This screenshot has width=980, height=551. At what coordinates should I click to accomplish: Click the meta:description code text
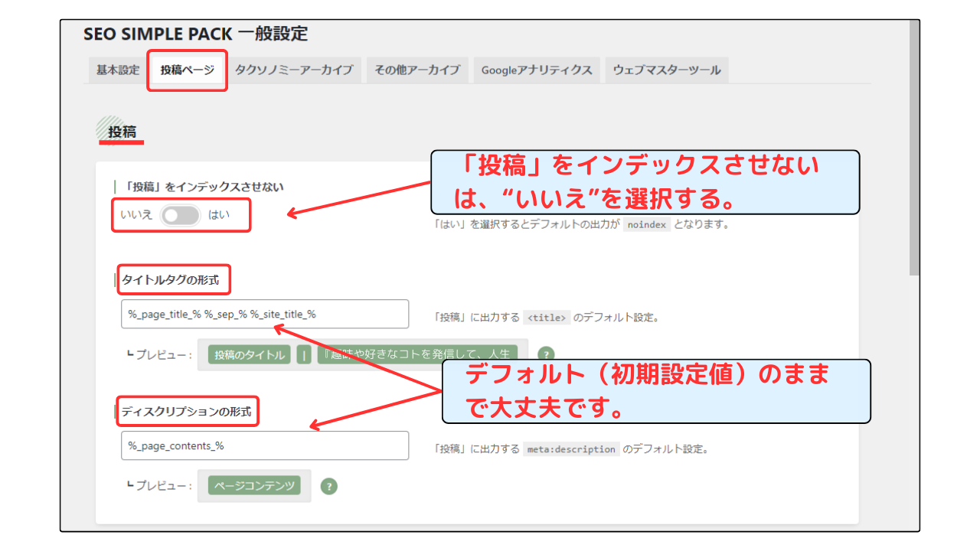pyautogui.click(x=571, y=449)
